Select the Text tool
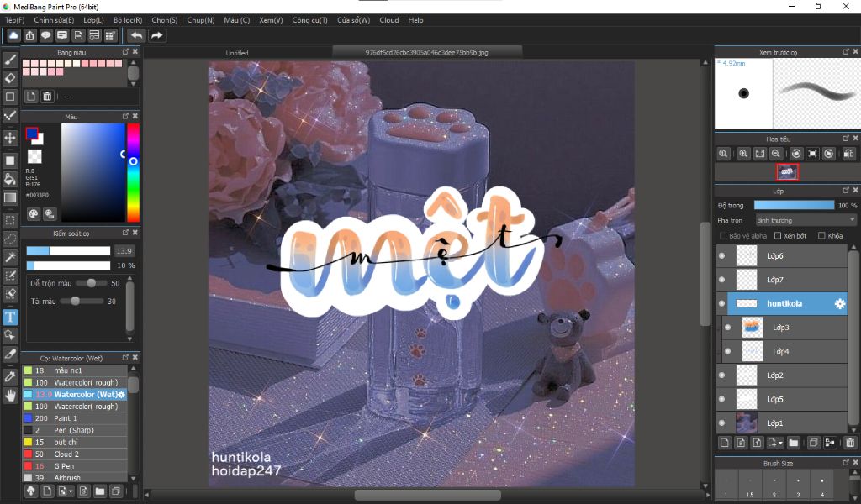This screenshot has width=861, height=504. [x=10, y=317]
